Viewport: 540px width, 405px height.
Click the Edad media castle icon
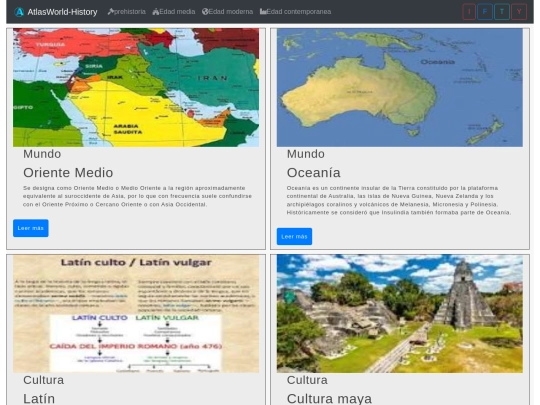coord(156,12)
